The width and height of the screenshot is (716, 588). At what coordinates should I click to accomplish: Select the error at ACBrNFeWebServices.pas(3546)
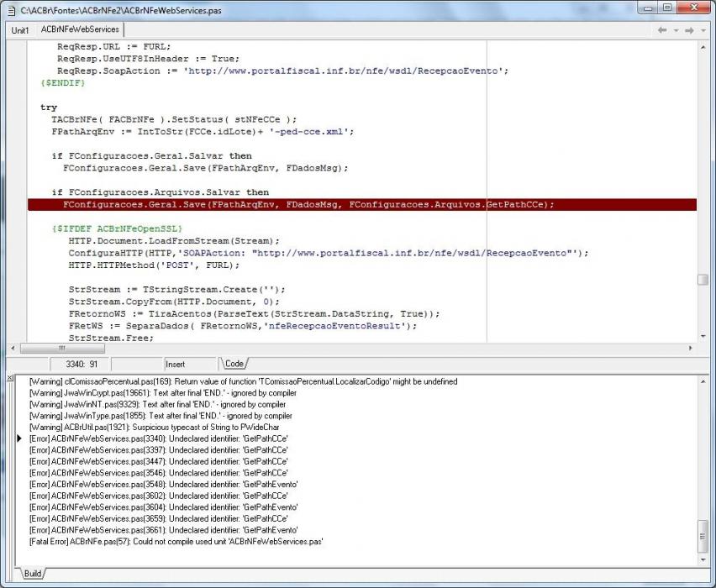coord(159,472)
